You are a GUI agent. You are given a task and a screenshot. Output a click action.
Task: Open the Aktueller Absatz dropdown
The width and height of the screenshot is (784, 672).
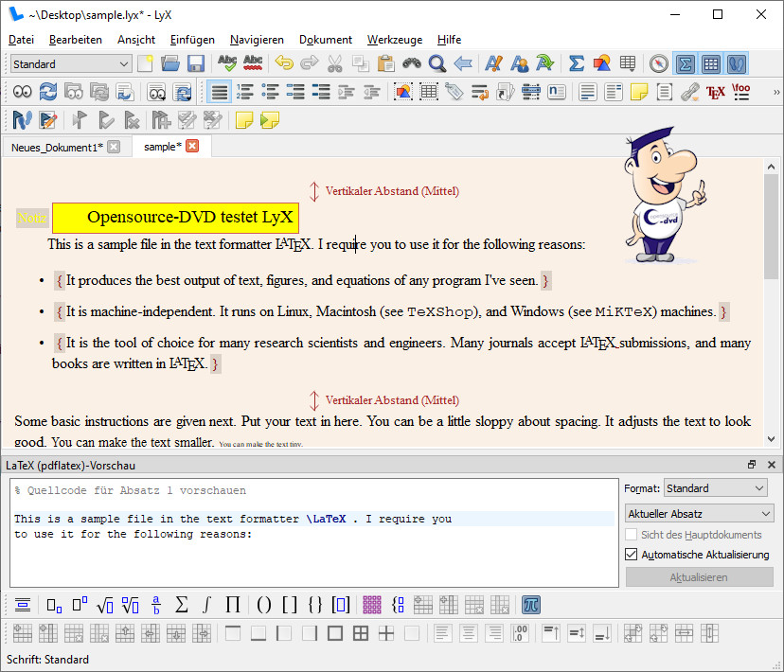pos(699,513)
